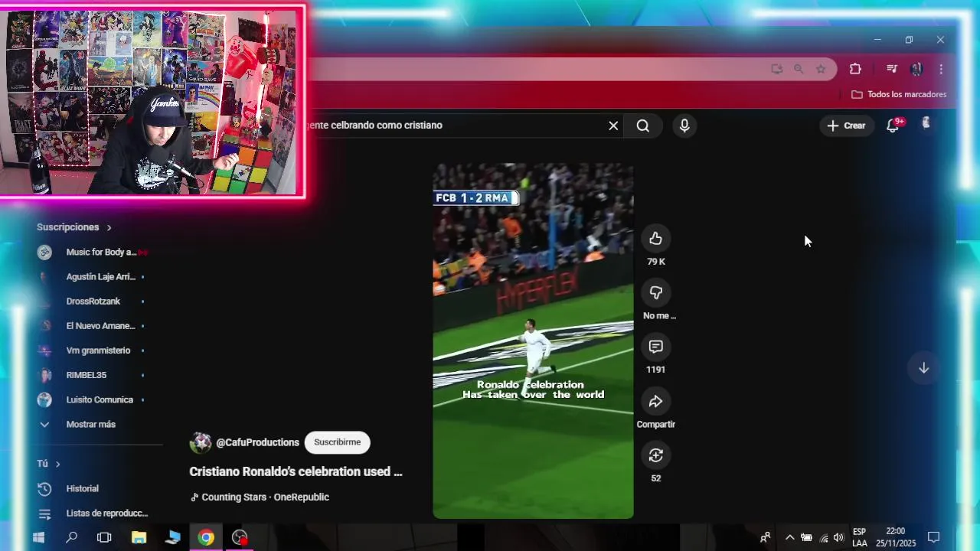The image size is (980, 551).
Task: Clear the YouTube search box
Action: tap(613, 126)
